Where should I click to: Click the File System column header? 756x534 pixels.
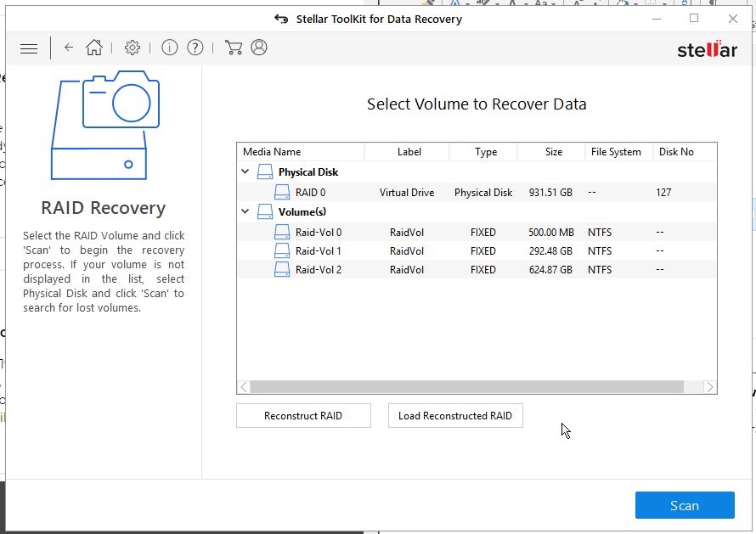pyautogui.click(x=616, y=152)
